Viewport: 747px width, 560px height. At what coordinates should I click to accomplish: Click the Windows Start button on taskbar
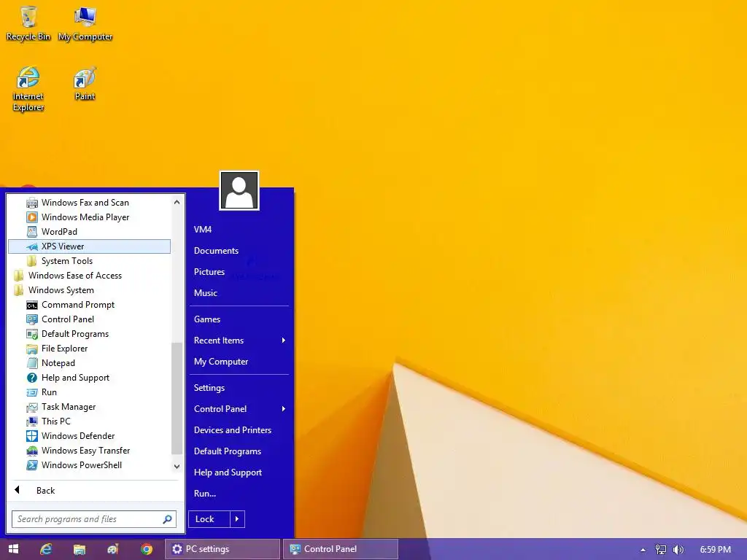[13, 549]
